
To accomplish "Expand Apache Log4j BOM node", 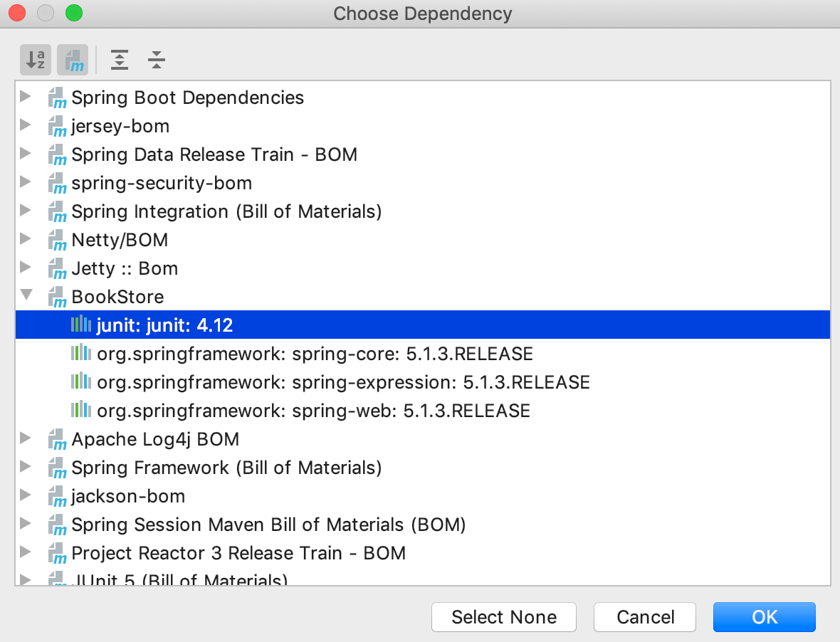I will point(25,438).
